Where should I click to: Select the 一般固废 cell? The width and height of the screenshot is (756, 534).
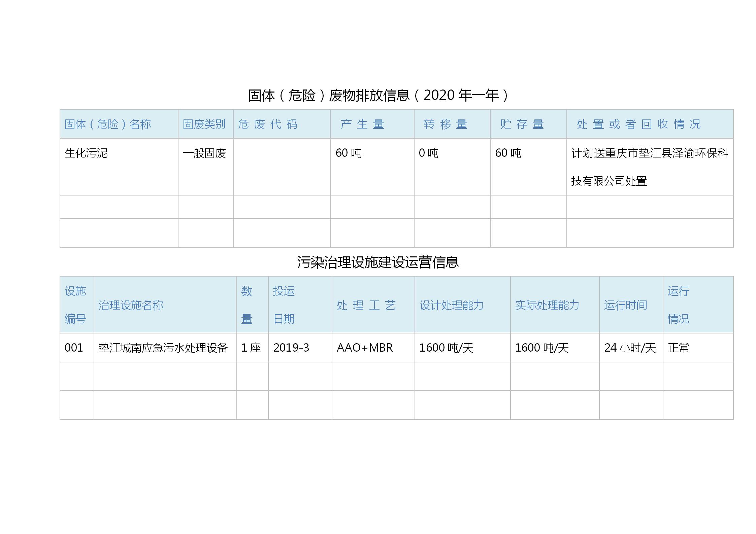tap(204, 153)
